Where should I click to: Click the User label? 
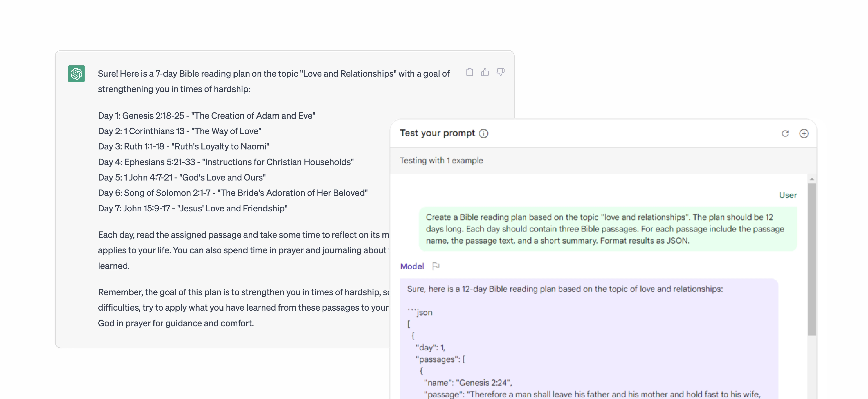(x=788, y=195)
